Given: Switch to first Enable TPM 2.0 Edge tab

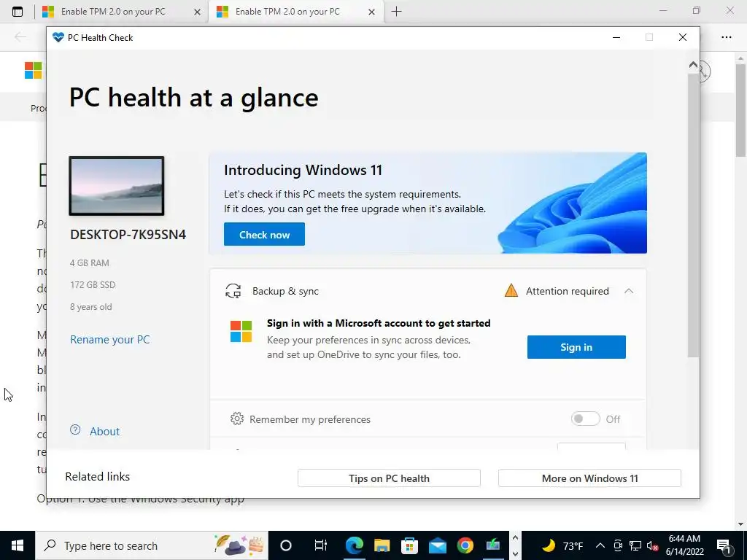Looking at the screenshot, I should pyautogui.click(x=113, y=12).
